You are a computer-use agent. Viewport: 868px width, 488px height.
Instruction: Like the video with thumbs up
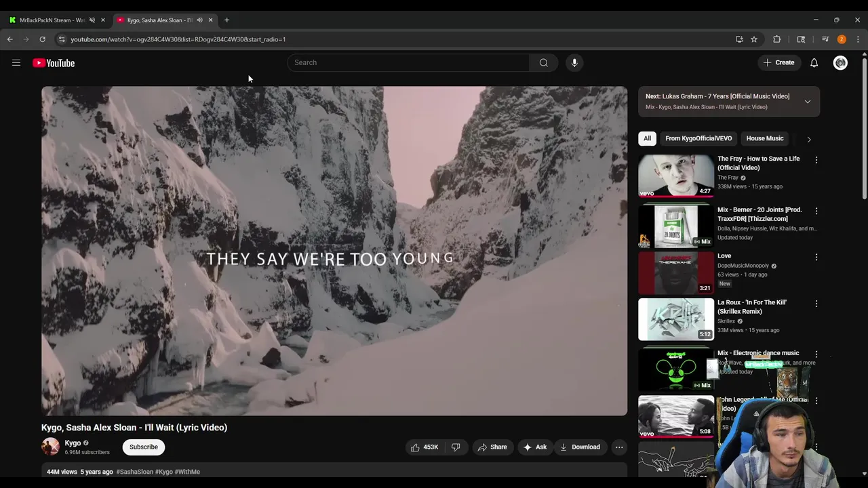point(424,447)
